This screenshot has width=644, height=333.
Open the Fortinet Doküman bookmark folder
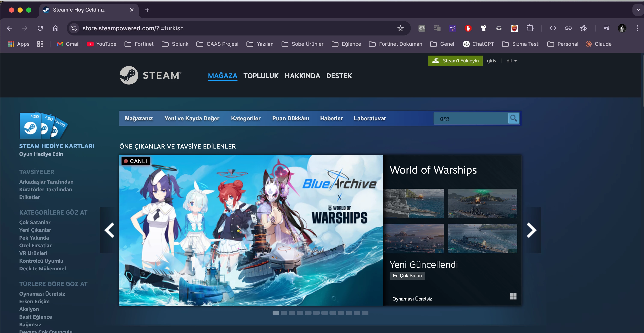pos(396,44)
